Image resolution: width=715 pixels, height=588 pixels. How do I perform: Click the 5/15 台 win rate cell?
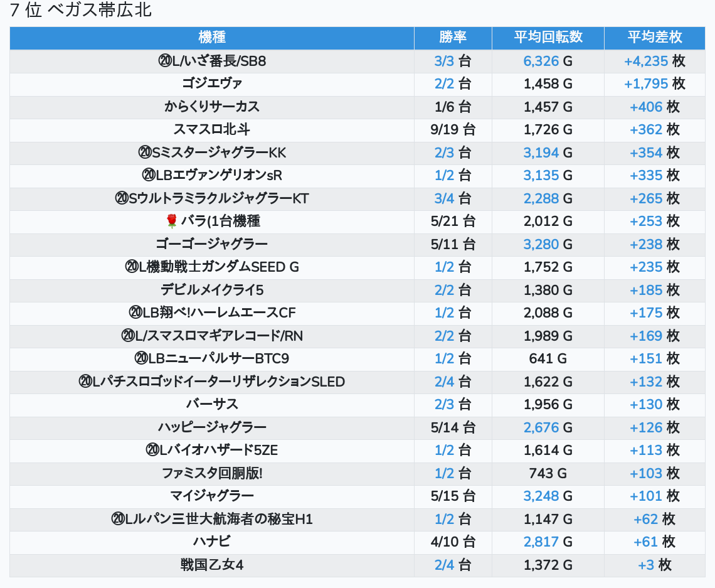(x=453, y=496)
